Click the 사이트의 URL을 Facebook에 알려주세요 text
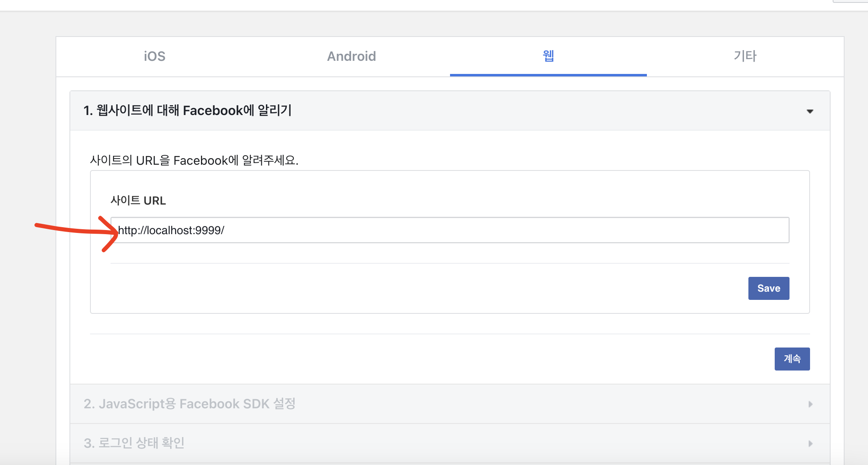 click(194, 160)
